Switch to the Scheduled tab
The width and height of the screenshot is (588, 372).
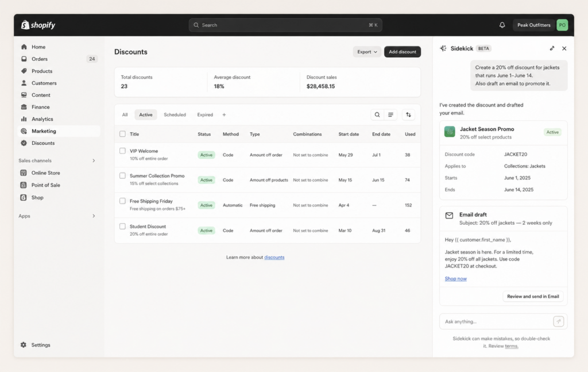(x=175, y=115)
